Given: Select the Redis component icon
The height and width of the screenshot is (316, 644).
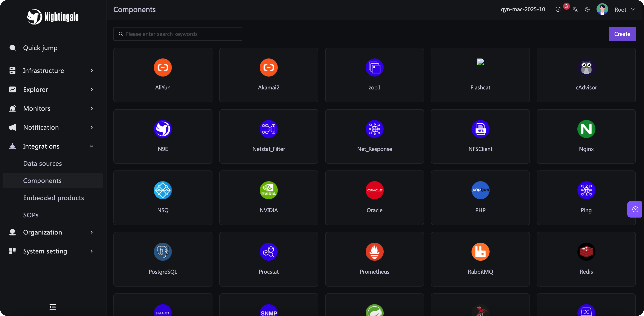Looking at the screenshot, I should point(586,252).
